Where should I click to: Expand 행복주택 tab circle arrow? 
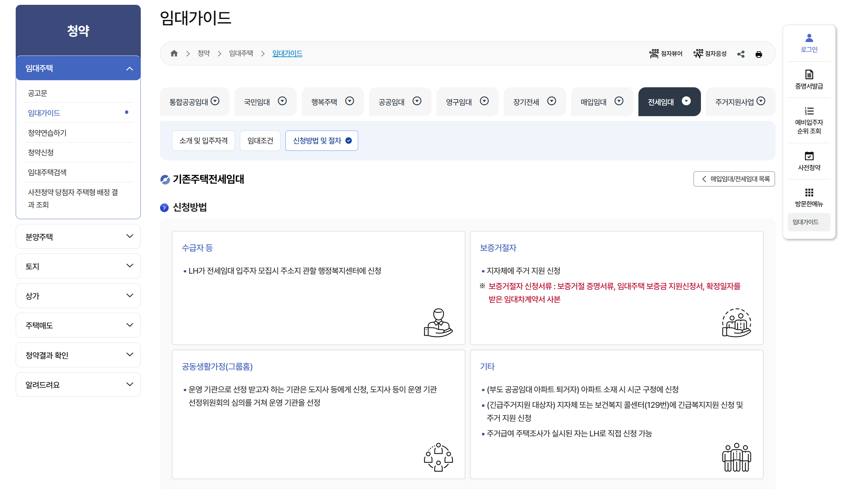(x=350, y=101)
